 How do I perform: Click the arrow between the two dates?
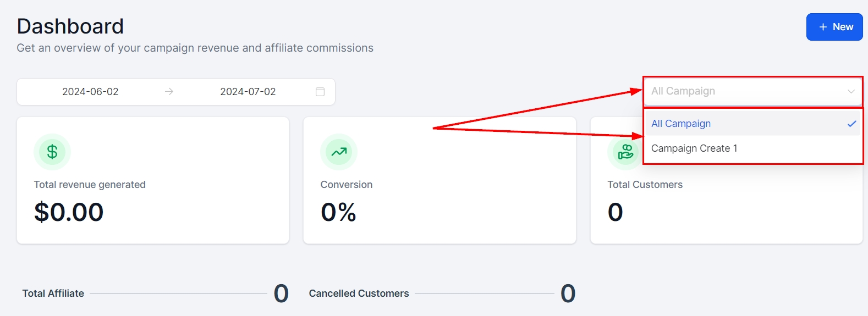click(169, 92)
